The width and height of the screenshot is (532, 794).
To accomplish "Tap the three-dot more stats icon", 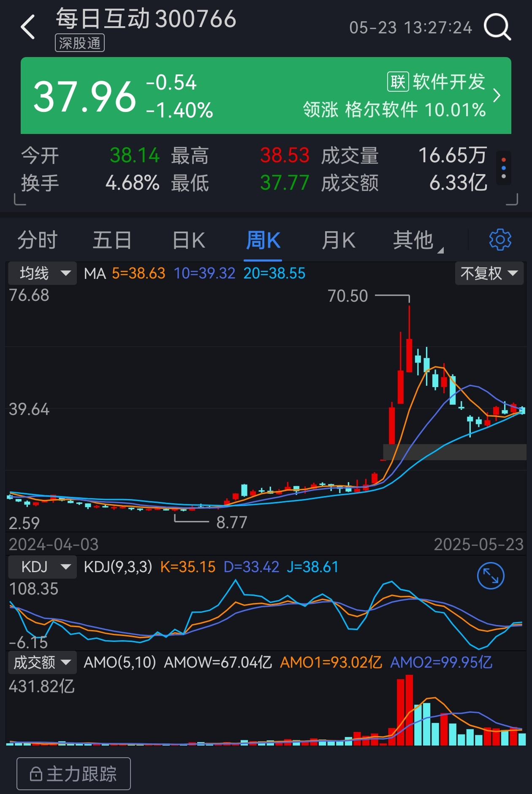I will pyautogui.click(x=503, y=168).
